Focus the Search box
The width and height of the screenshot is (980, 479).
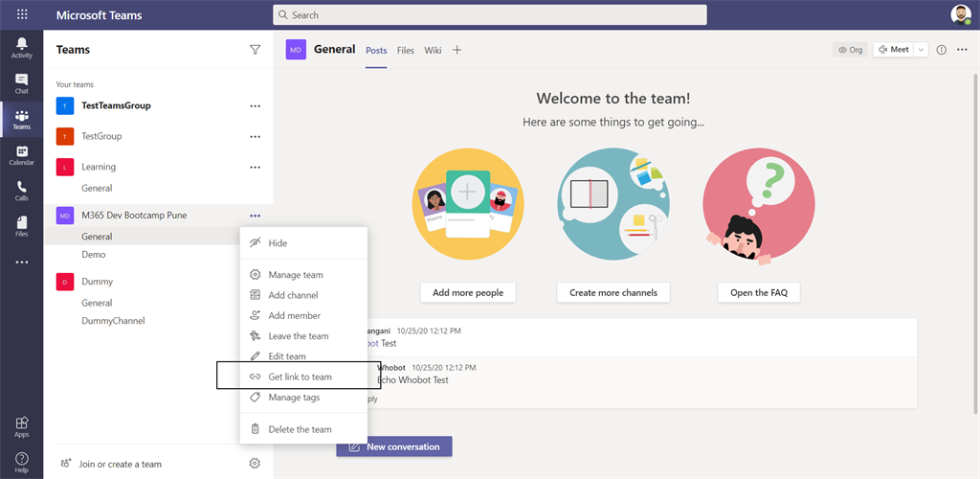point(490,14)
